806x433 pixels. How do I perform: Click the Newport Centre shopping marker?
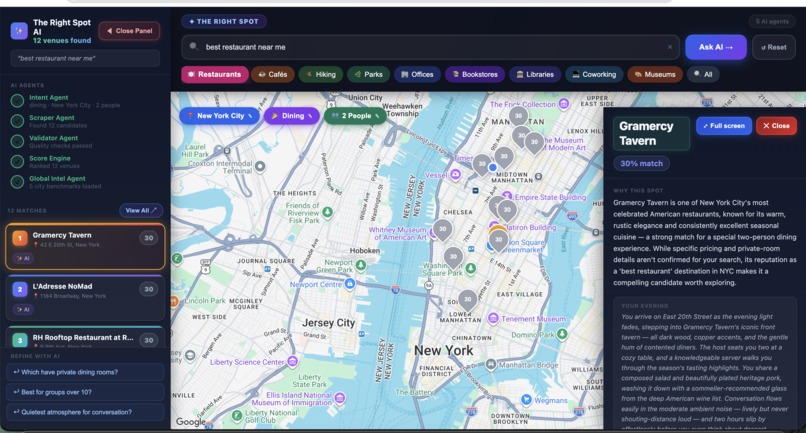point(350,284)
